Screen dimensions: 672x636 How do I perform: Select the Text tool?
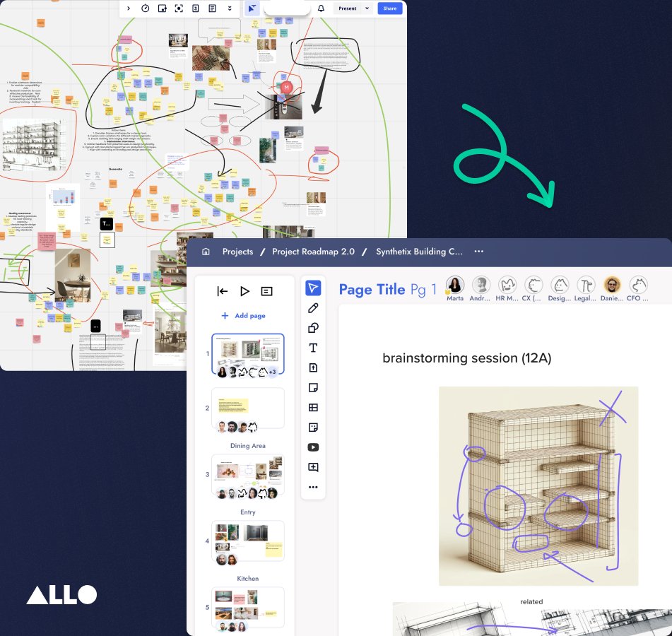coord(313,348)
